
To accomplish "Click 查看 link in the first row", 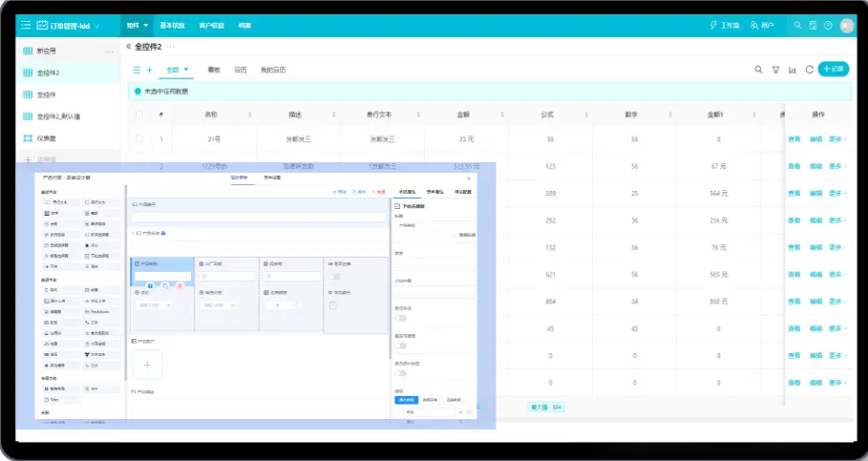I will (794, 139).
